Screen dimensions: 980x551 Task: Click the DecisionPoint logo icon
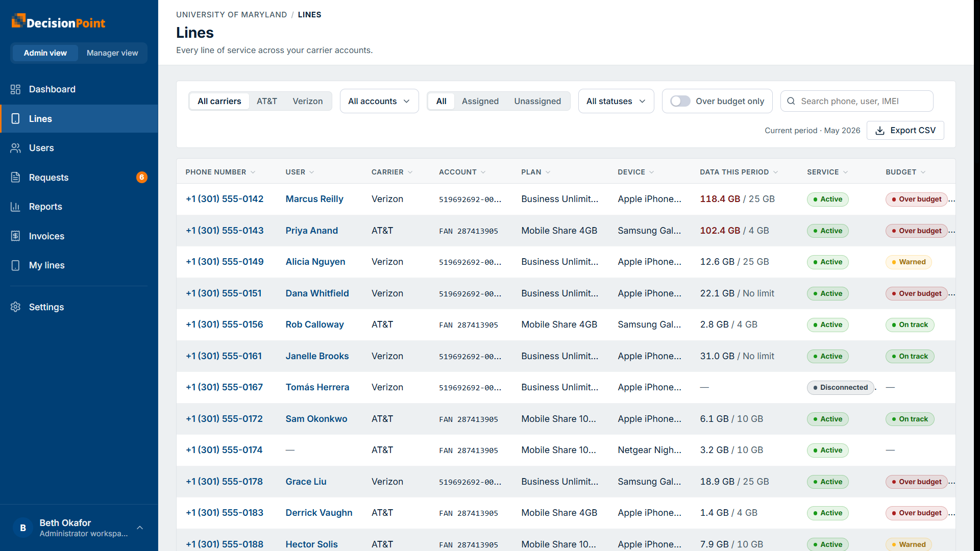click(x=18, y=20)
